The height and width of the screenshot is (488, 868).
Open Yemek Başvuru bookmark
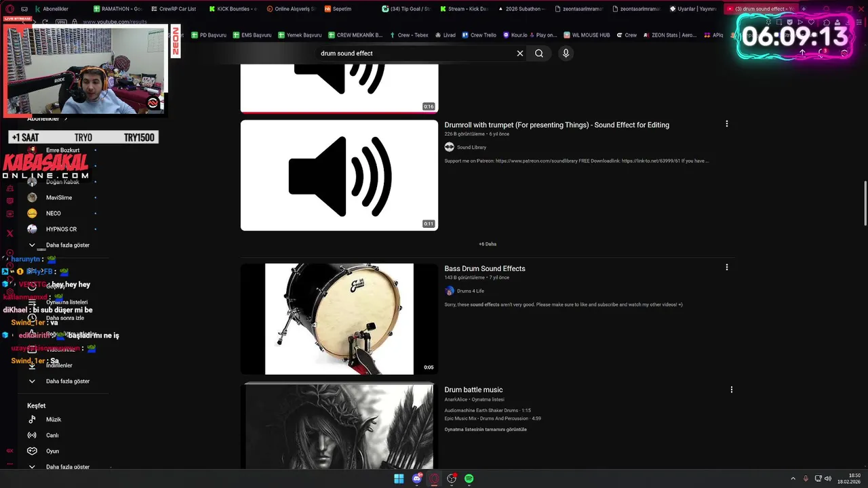299,35
